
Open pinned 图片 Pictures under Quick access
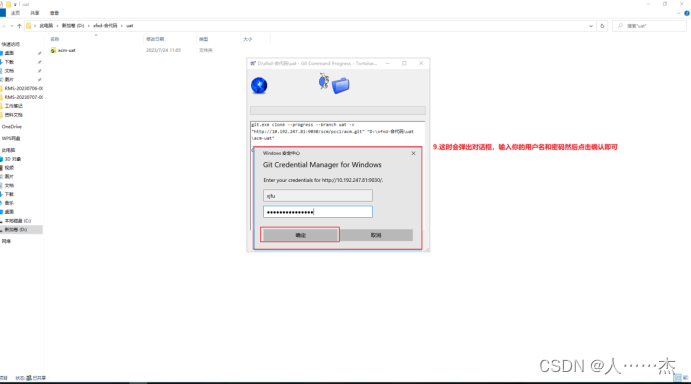coord(9,79)
